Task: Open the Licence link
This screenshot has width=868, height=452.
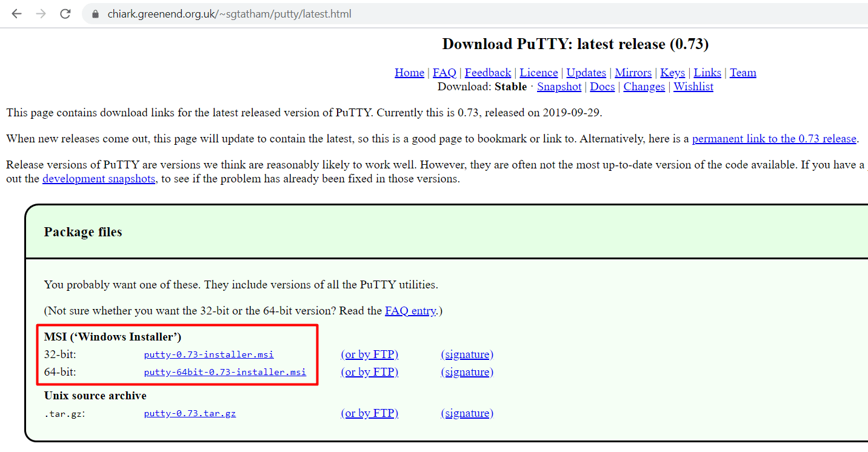Action: [538, 73]
